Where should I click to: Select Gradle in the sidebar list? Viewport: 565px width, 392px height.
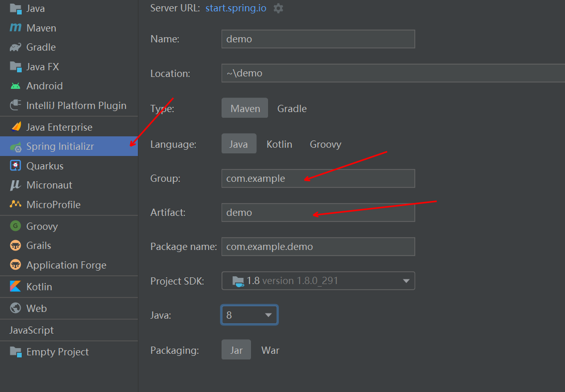tap(69, 47)
